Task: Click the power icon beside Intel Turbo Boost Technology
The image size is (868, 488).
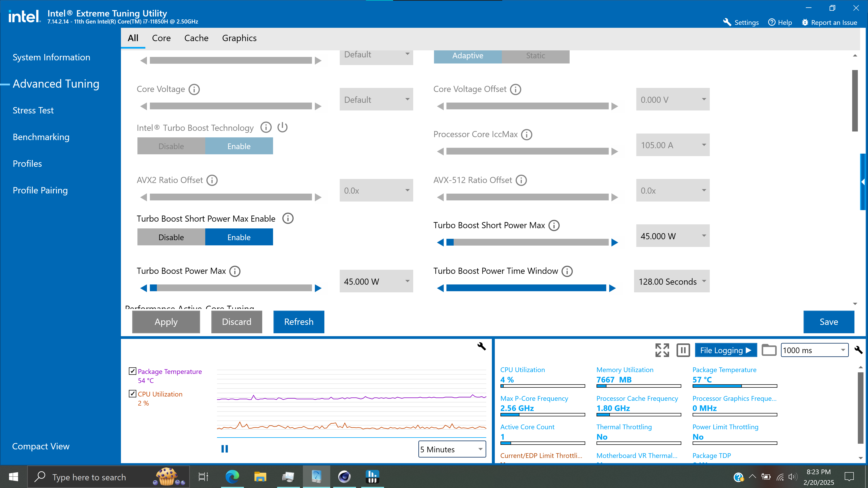Action: coord(282,127)
